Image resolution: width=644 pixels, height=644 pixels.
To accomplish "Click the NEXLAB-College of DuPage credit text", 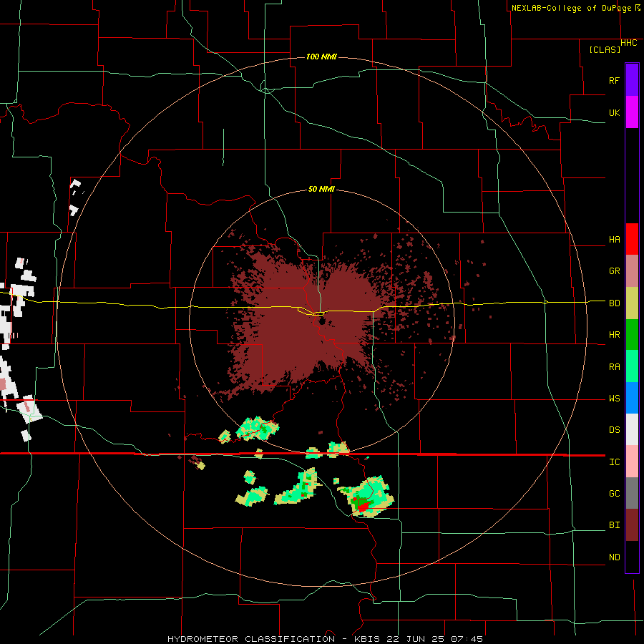I will [571, 8].
